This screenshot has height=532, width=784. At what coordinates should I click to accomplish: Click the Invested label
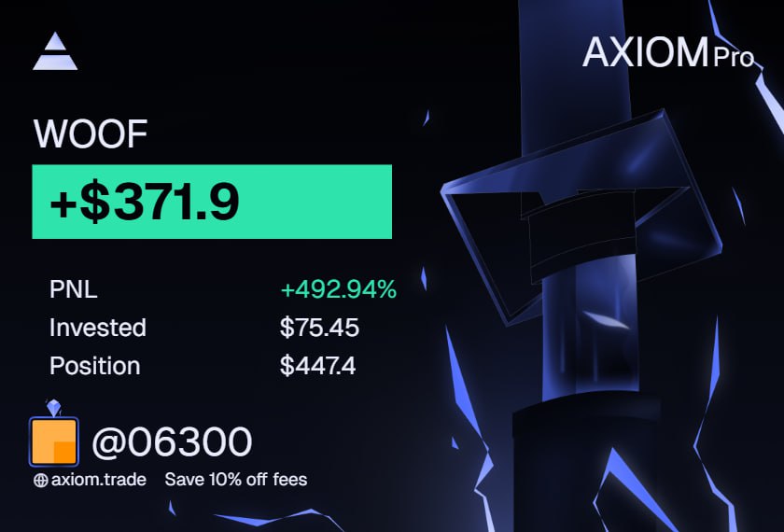point(97,328)
